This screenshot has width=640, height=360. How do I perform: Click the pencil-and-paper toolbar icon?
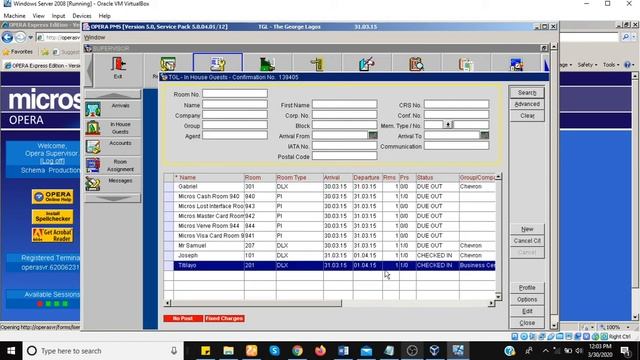point(367,64)
